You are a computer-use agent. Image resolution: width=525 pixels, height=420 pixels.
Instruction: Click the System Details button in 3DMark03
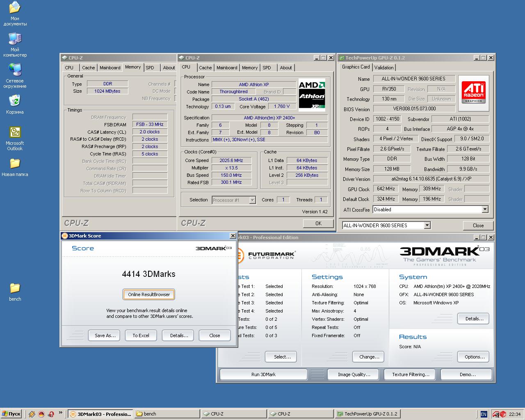coord(474,319)
